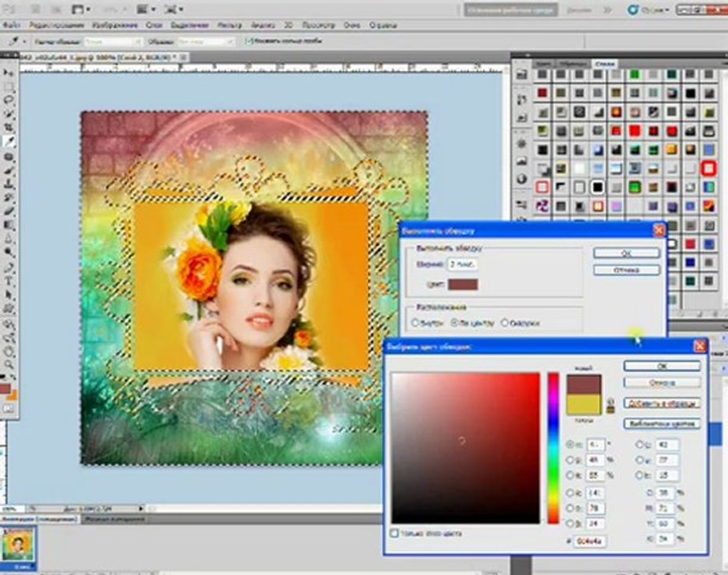728x575 pixels.
Task: Open the Изображение menu
Action: (x=115, y=25)
